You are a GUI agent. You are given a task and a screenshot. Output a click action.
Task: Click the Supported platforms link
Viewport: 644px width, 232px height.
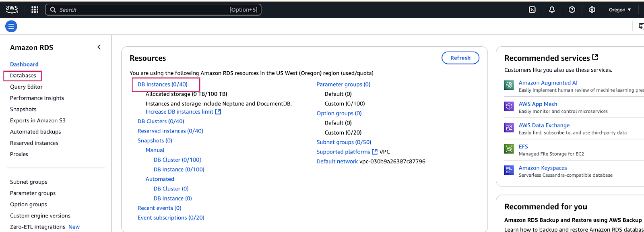[x=343, y=152]
